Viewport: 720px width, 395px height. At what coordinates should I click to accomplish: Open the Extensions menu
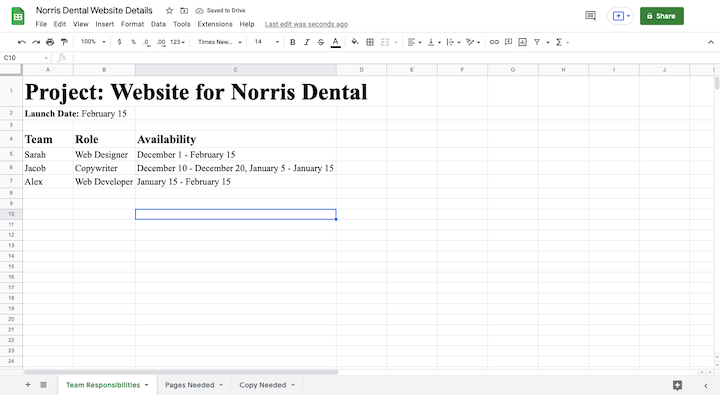215,24
